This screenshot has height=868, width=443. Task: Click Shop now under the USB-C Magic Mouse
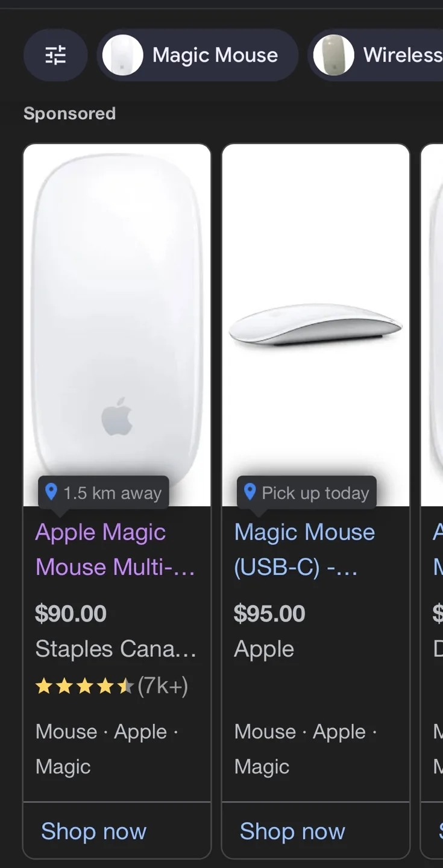292,831
